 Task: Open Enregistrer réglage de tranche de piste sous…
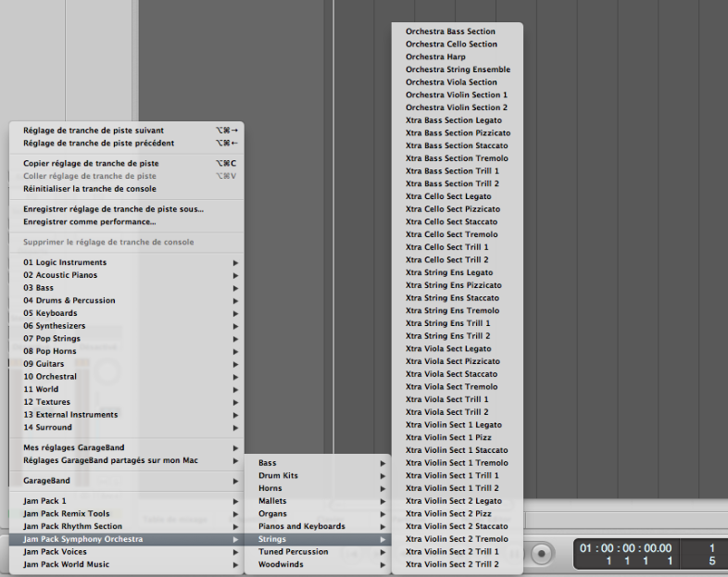(126, 209)
